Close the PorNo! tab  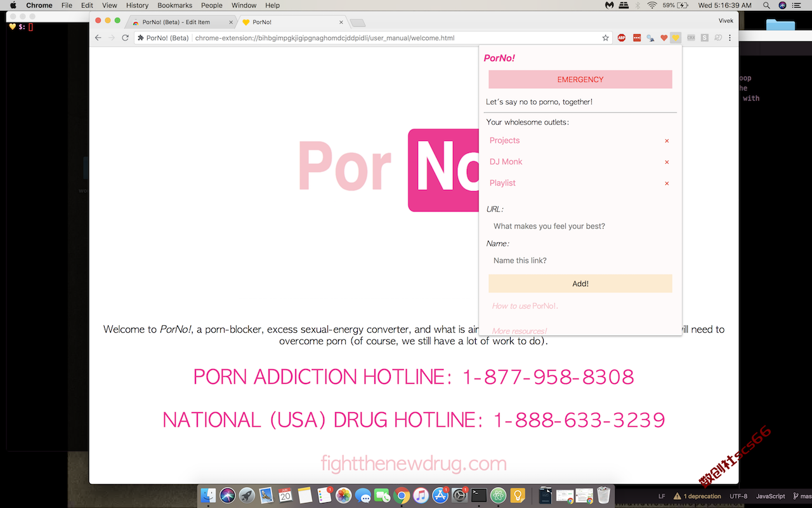pos(341,22)
